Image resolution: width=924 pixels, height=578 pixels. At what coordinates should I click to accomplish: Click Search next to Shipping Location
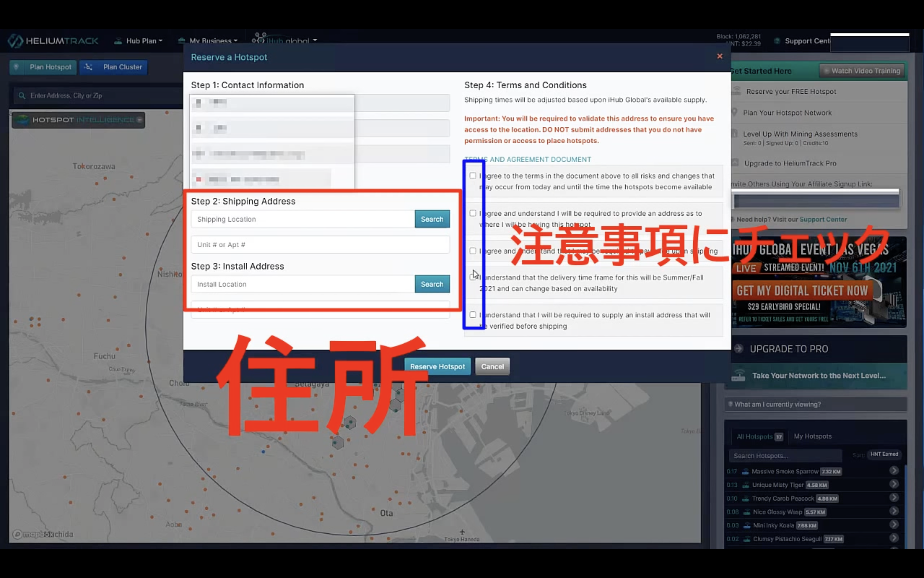(432, 219)
